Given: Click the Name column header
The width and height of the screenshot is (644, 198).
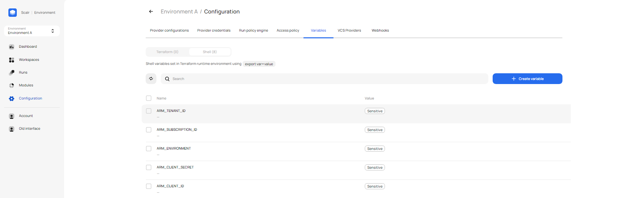Looking at the screenshot, I should point(161,98).
